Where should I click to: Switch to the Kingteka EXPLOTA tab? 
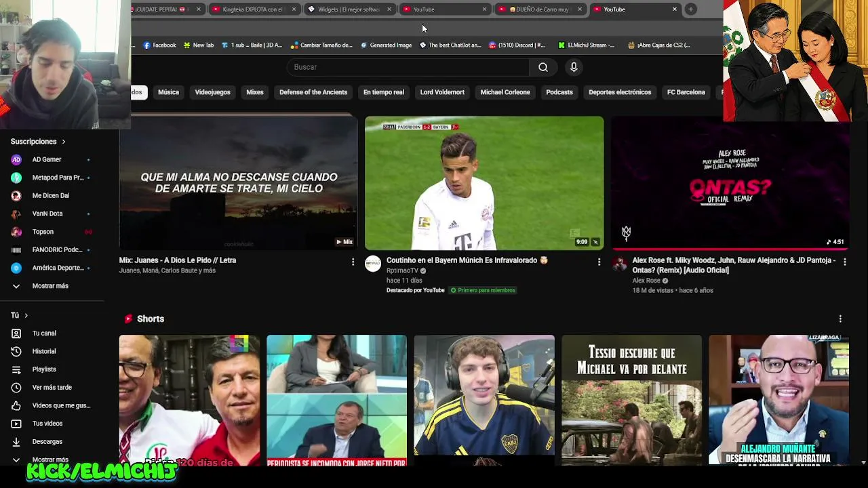coord(253,9)
